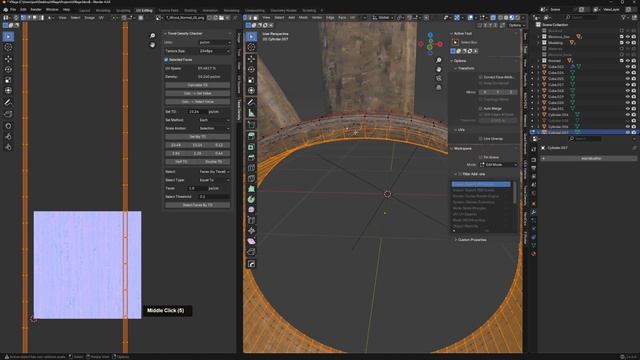Hide Cube.023 with its eye icon
Screen dimensions: 640x360
coord(628,67)
